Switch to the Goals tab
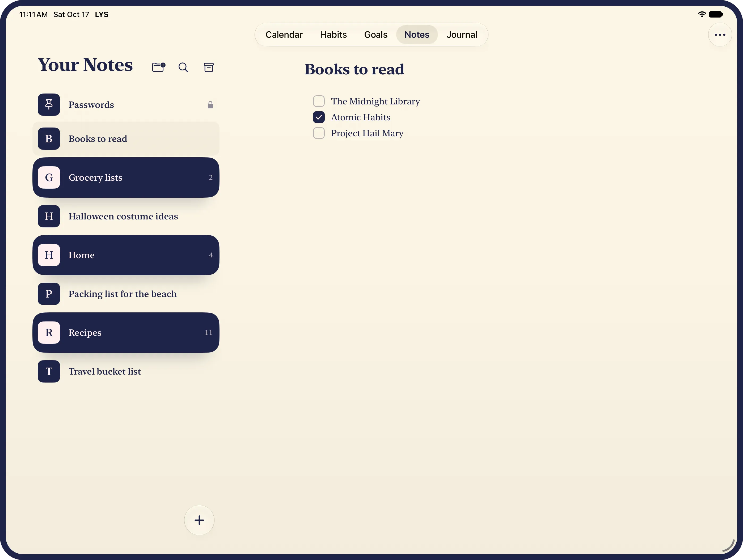The width and height of the screenshot is (743, 560). point(375,35)
